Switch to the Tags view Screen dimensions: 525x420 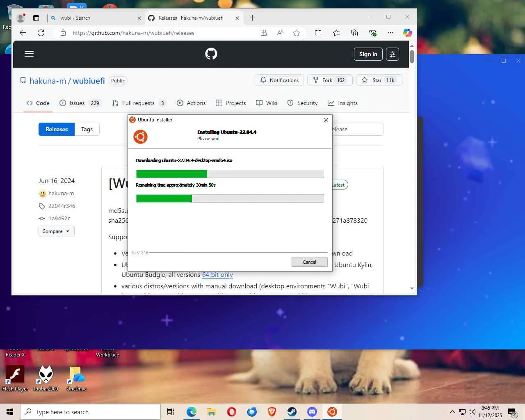point(87,129)
